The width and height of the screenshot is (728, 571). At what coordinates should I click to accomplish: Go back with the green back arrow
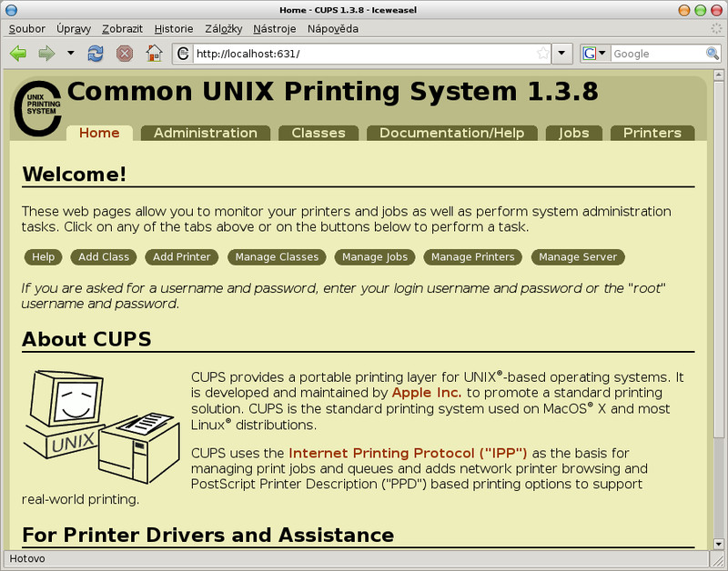coord(18,54)
